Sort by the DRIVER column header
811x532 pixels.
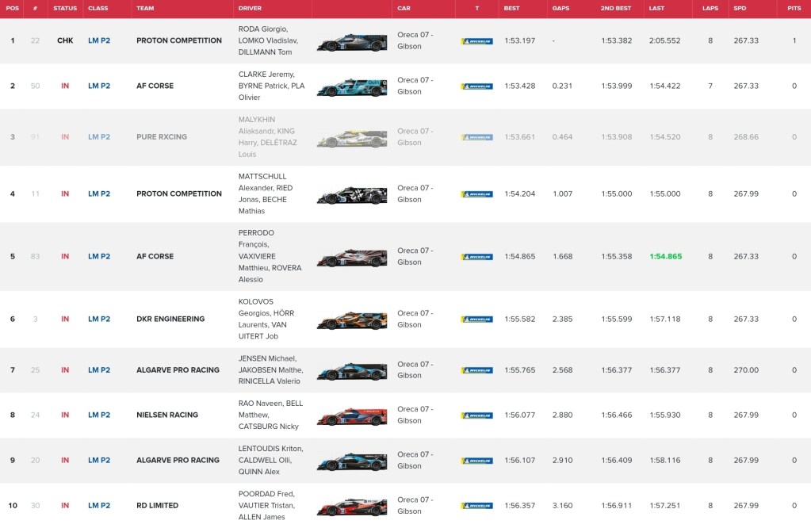coord(250,8)
